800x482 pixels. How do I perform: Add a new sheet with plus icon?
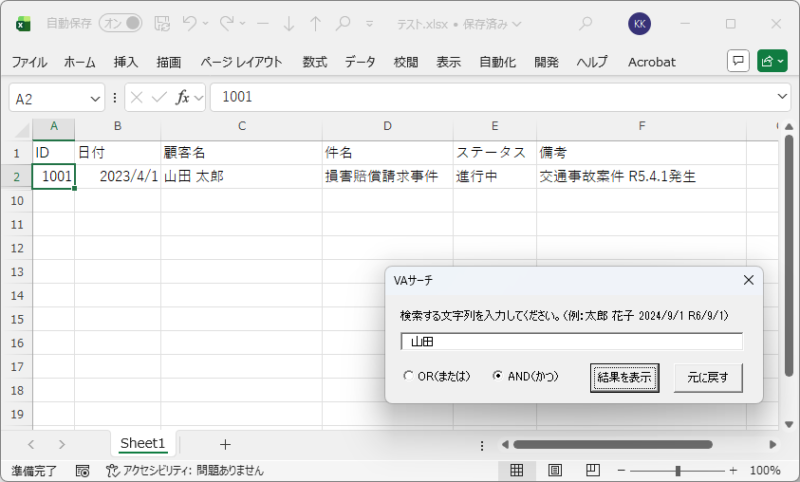(x=225, y=444)
